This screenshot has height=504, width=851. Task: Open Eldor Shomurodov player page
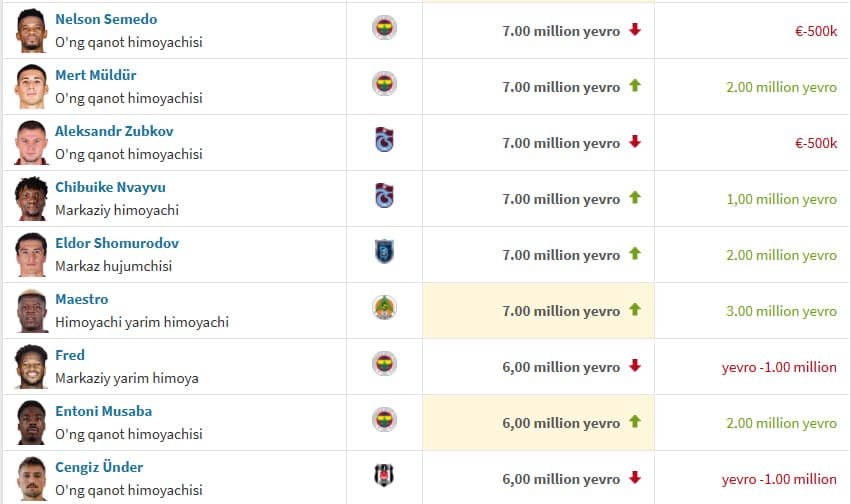coord(117,243)
